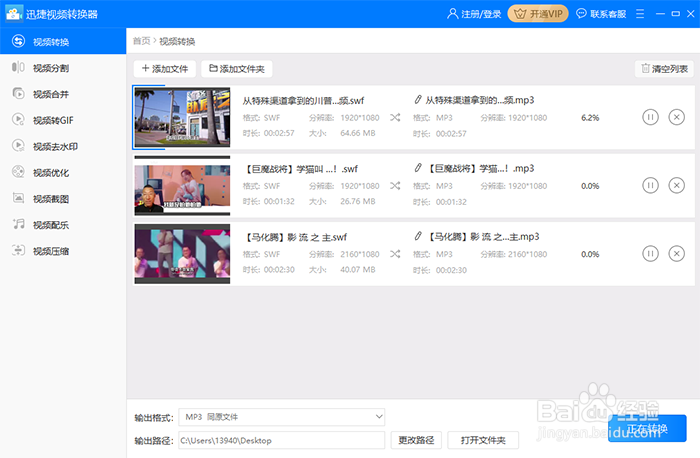Click the 6.2% progress value

pos(590,117)
